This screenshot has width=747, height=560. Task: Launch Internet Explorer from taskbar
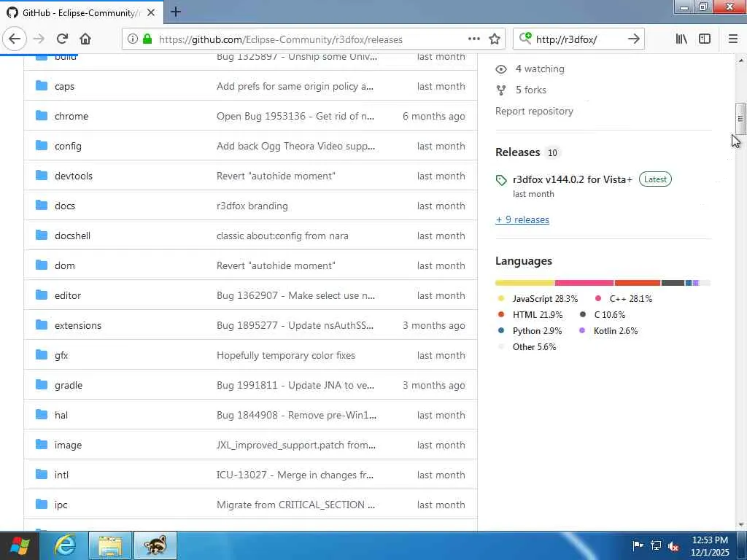(x=65, y=545)
